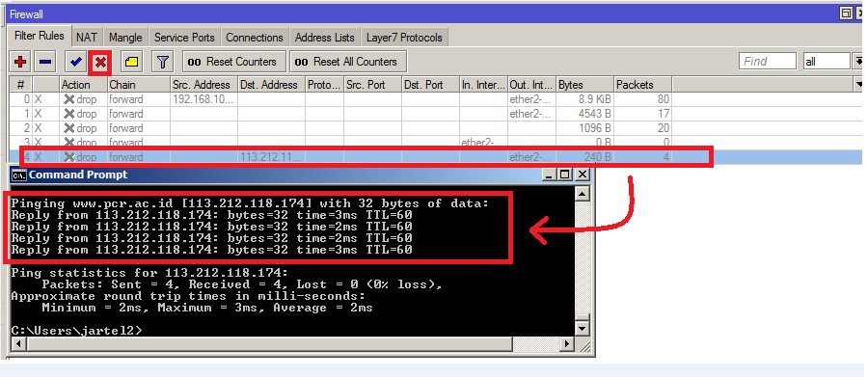Screen dimensions: 868x377
Task: Click the Ping statistics line
Action: tap(149, 273)
